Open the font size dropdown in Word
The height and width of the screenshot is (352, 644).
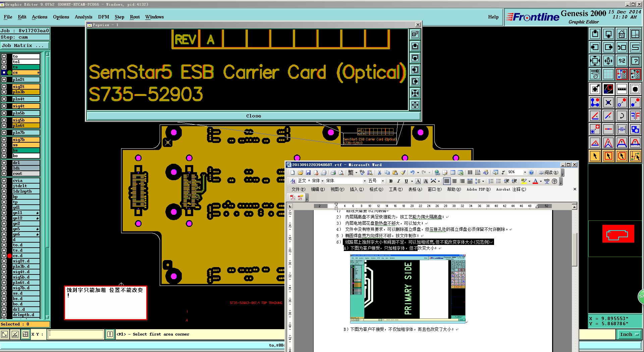[383, 181]
